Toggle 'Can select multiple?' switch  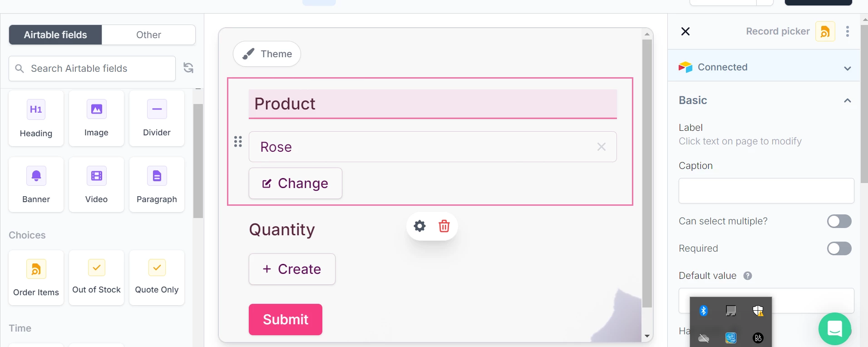click(839, 221)
